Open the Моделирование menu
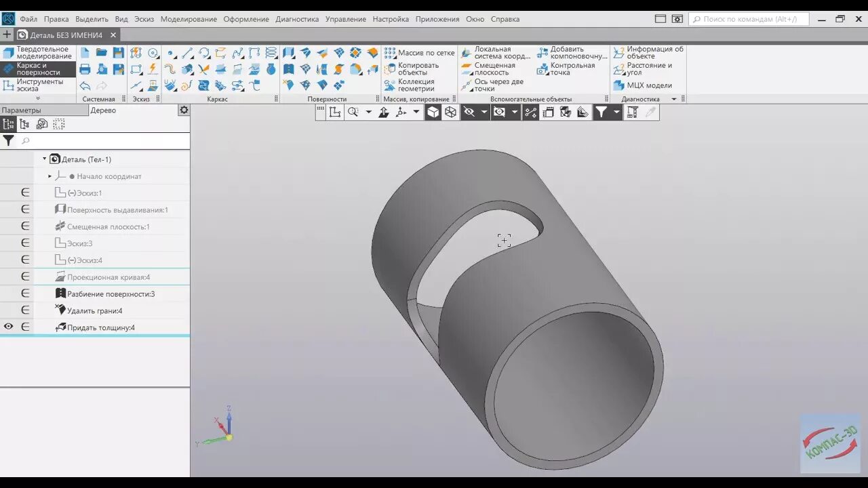This screenshot has width=868, height=488. pyautogui.click(x=189, y=19)
